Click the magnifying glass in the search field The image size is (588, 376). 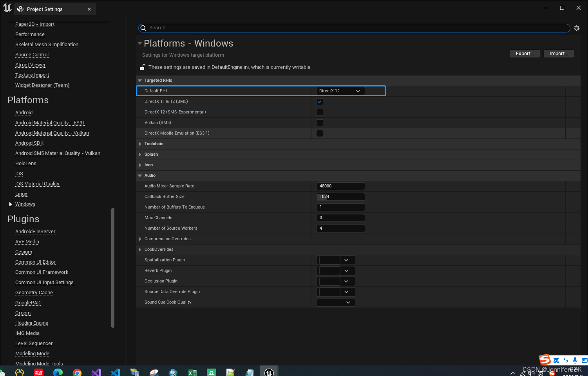[x=143, y=28]
